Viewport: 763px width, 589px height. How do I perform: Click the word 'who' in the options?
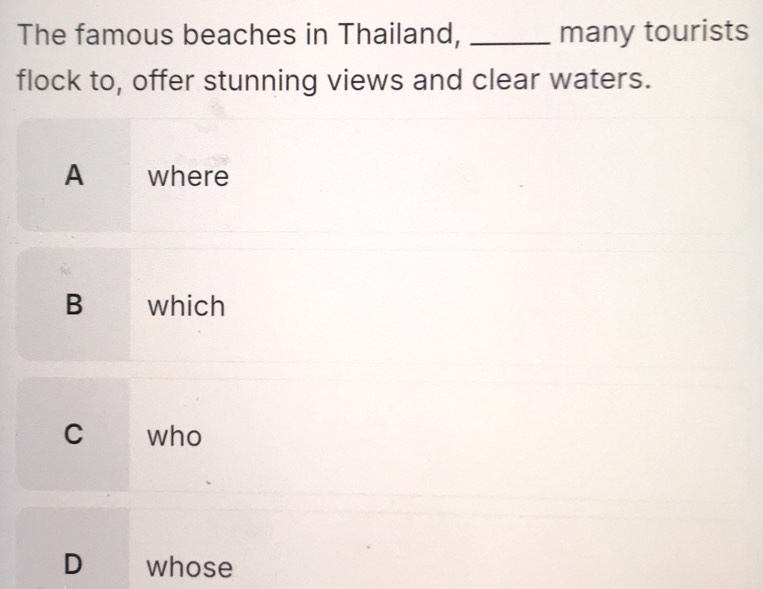point(174,437)
